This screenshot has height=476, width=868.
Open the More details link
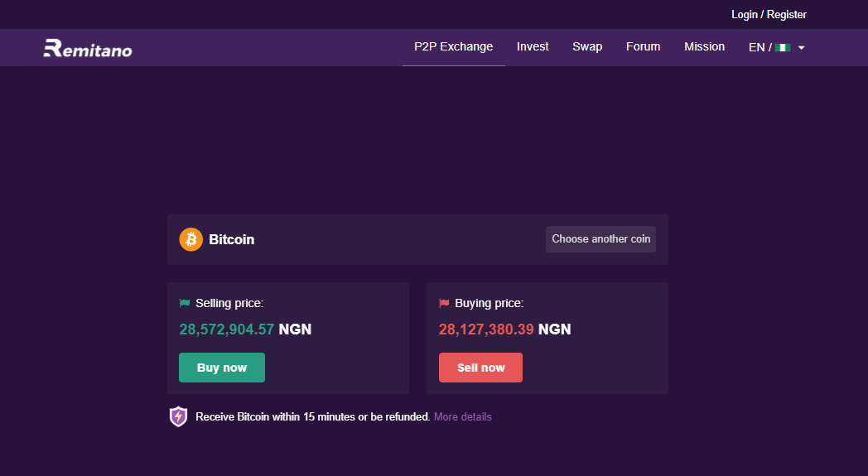[x=462, y=416]
